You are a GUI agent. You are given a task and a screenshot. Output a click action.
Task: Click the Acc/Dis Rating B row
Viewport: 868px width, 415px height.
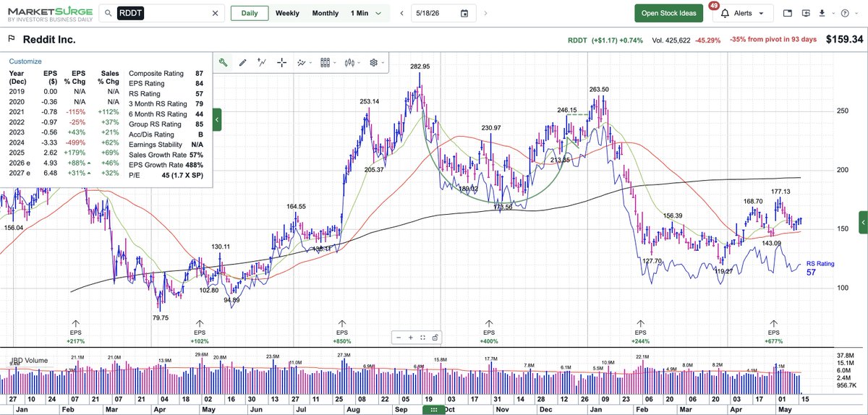[x=166, y=134]
